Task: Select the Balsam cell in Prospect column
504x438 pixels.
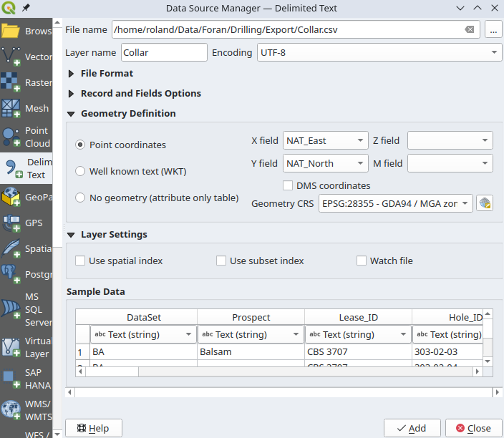Action: (x=251, y=352)
